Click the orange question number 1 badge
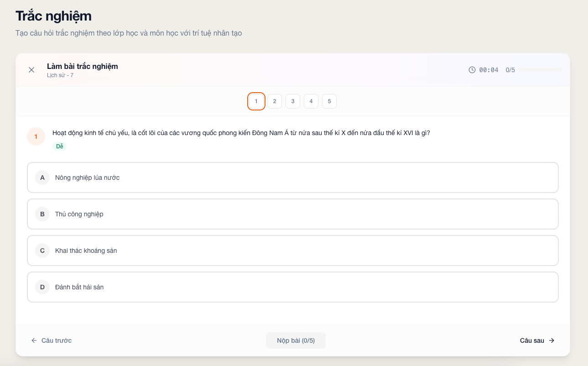The height and width of the screenshot is (366, 588). (x=36, y=136)
